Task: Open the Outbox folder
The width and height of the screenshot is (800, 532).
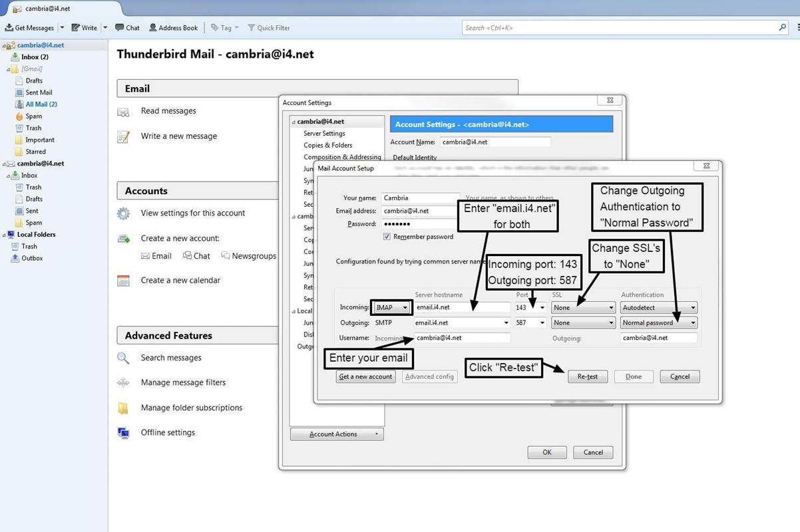Action: [32, 258]
